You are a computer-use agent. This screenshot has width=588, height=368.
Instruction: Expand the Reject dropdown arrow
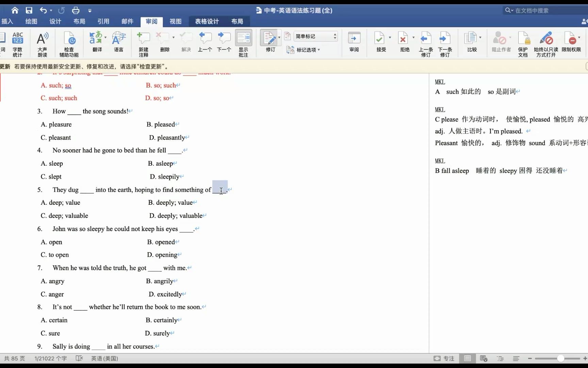click(x=413, y=37)
